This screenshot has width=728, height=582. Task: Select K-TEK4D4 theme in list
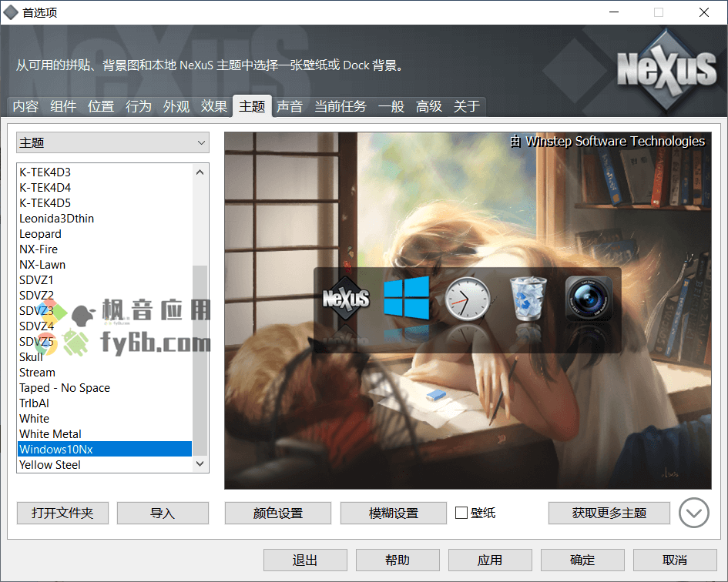[105, 188]
